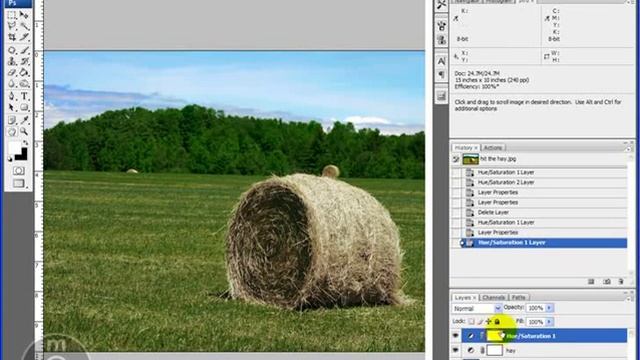
Task: Select the Hand tool
Action: [x=12, y=131]
